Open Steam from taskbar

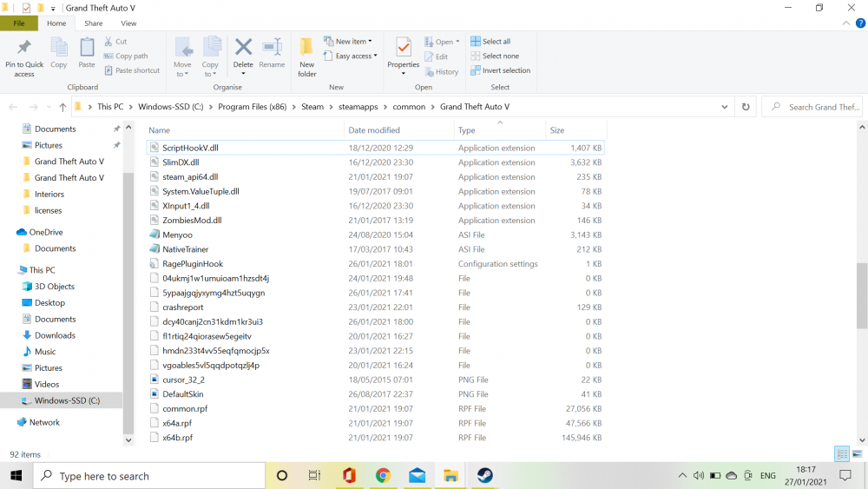click(485, 476)
